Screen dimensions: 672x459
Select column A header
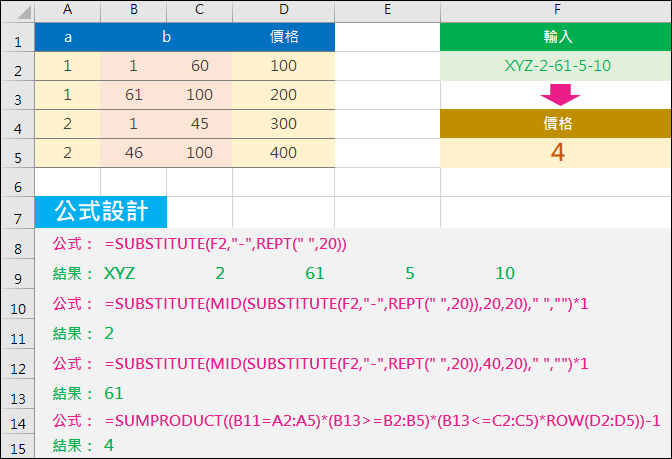67,10
